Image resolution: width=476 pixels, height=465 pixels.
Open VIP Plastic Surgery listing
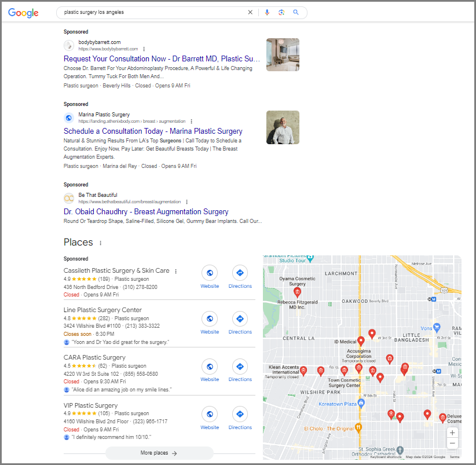click(x=90, y=405)
